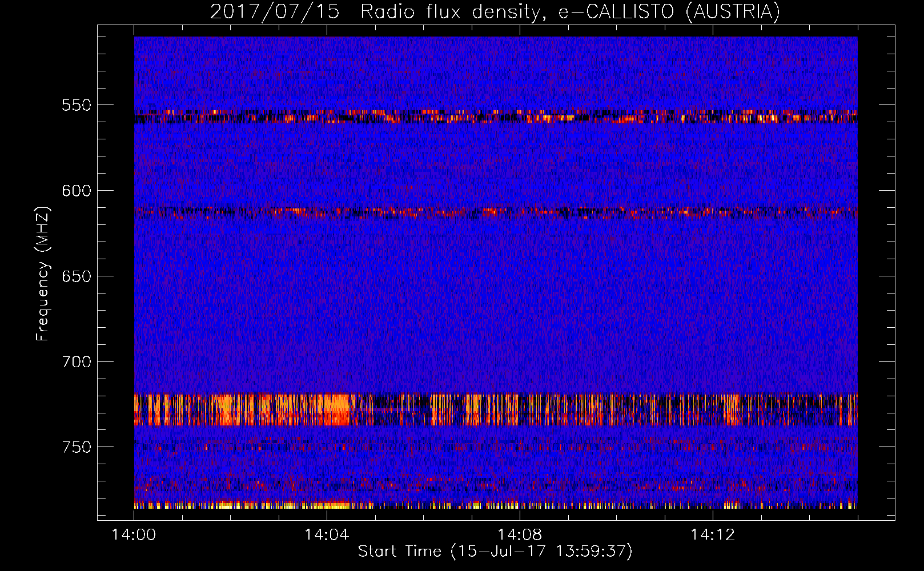924x571 pixels.
Task: Click the 'Frequency (MHZ)' y-axis label
Action: pyautogui.click(x=43, y=274)
